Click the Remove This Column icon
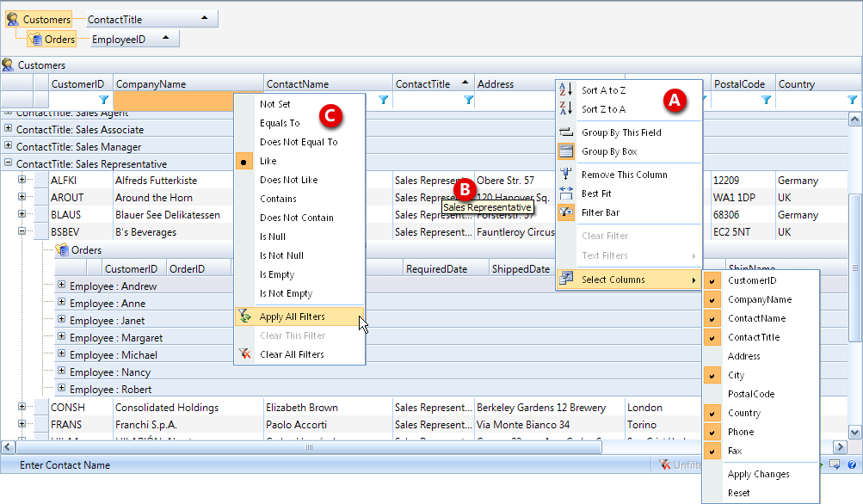This screenshot has height=504, width=863. point(566,174)
